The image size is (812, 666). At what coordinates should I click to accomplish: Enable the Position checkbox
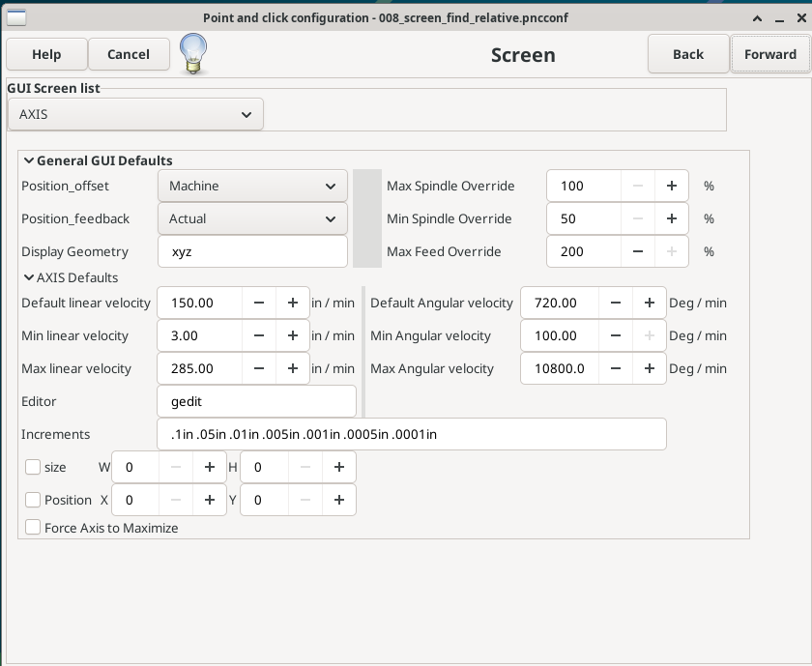coord(33,500)
